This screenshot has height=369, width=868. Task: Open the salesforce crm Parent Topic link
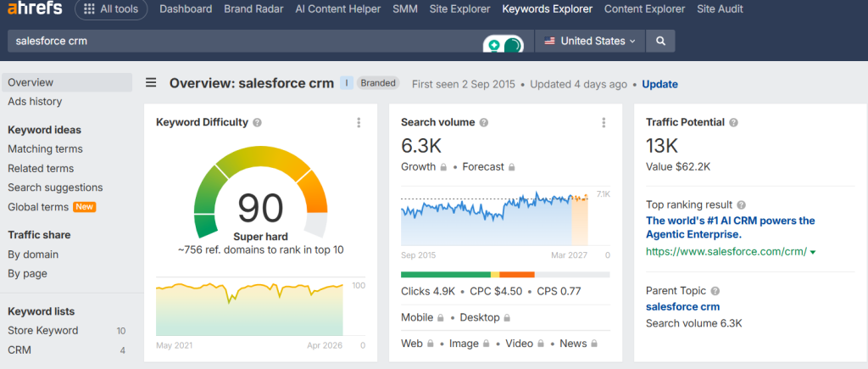point(682,306)
